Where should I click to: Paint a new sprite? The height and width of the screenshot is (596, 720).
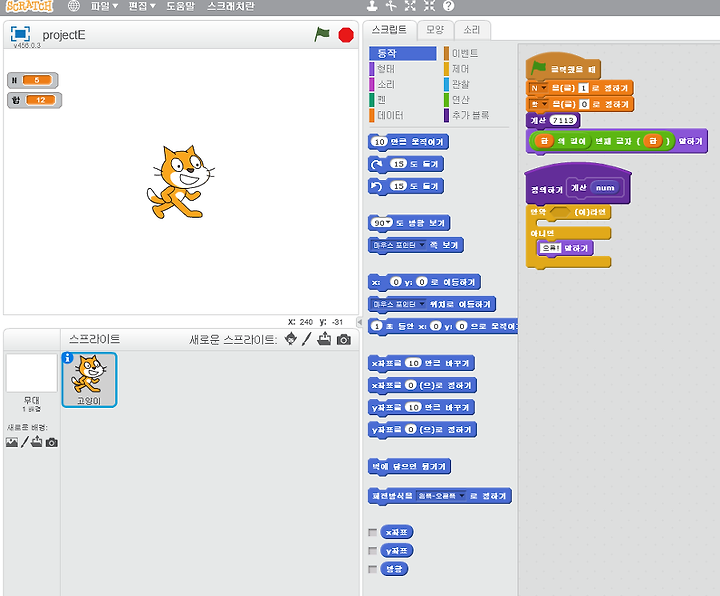[x=307, y=339]
